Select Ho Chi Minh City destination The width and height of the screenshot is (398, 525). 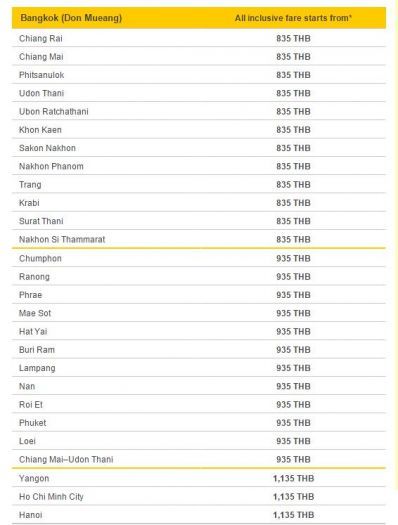(51, 497)
